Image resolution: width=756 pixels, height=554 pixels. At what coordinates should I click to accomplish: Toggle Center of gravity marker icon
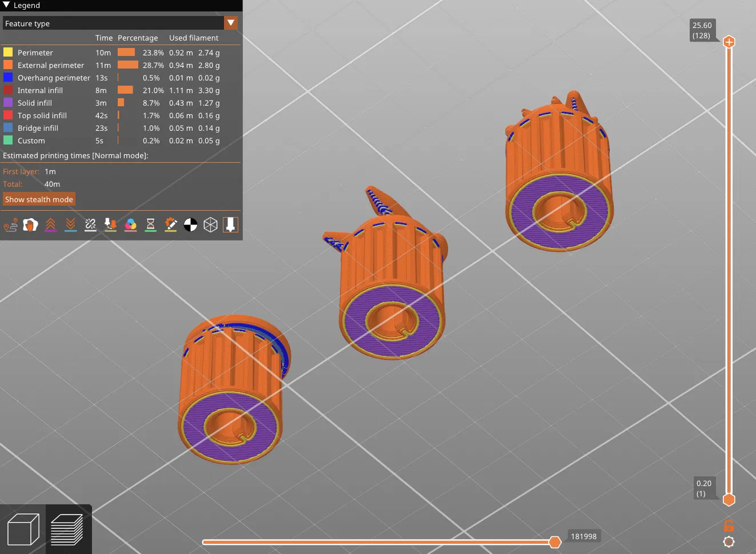tap(190, 225)
